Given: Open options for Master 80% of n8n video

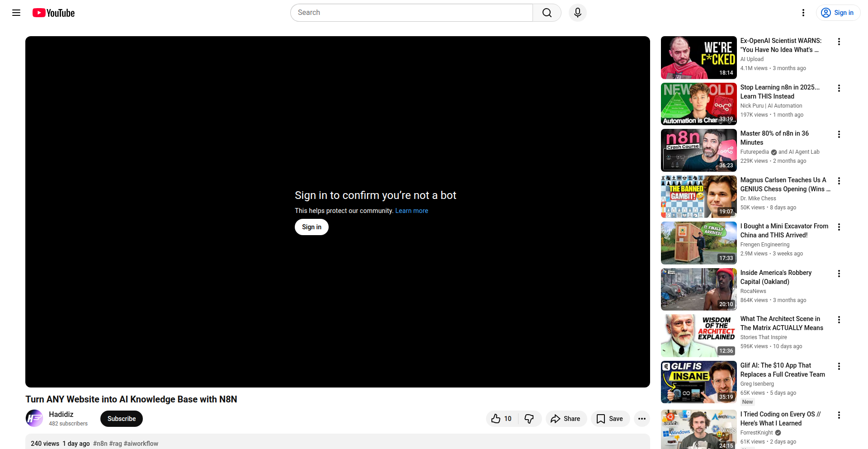Looking at the screenshot, I should coord(839,134).
